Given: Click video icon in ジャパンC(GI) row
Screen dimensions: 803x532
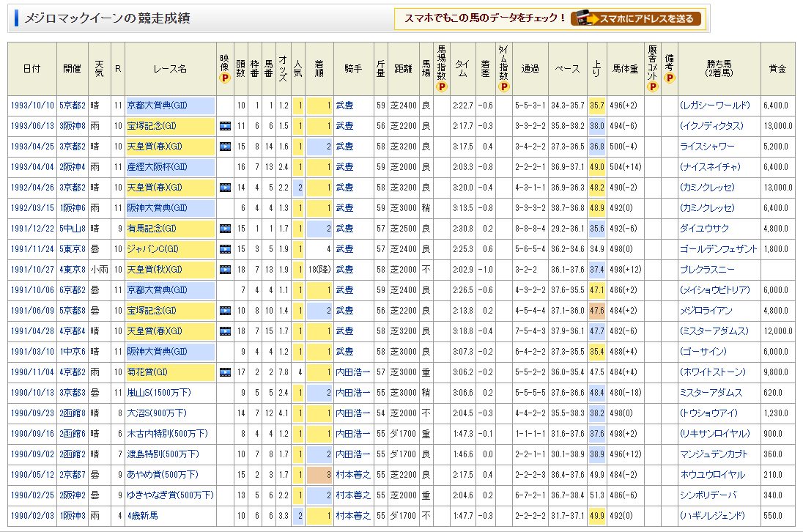Looking at the screenshot, I should 225,249.
